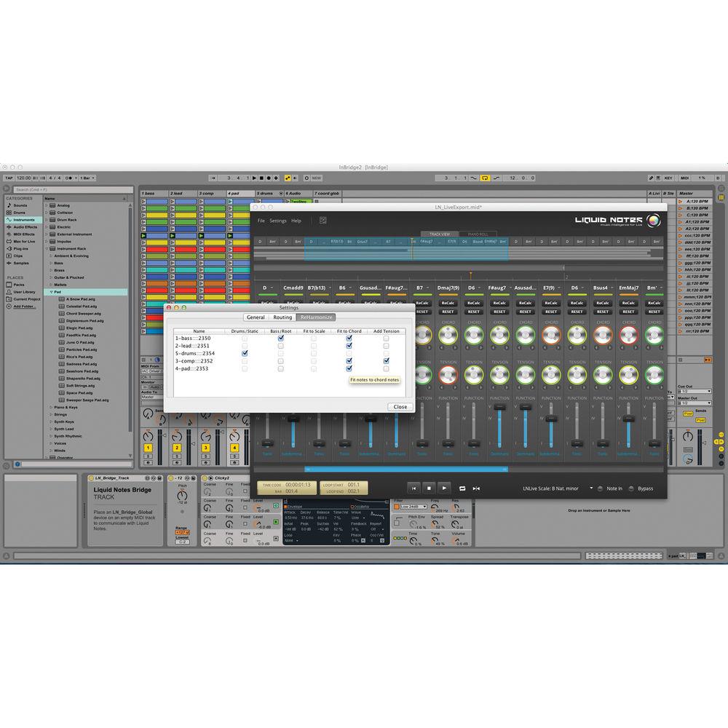
Task: Open the Settings menu in Liquid Notes
Action: point(278,221)
